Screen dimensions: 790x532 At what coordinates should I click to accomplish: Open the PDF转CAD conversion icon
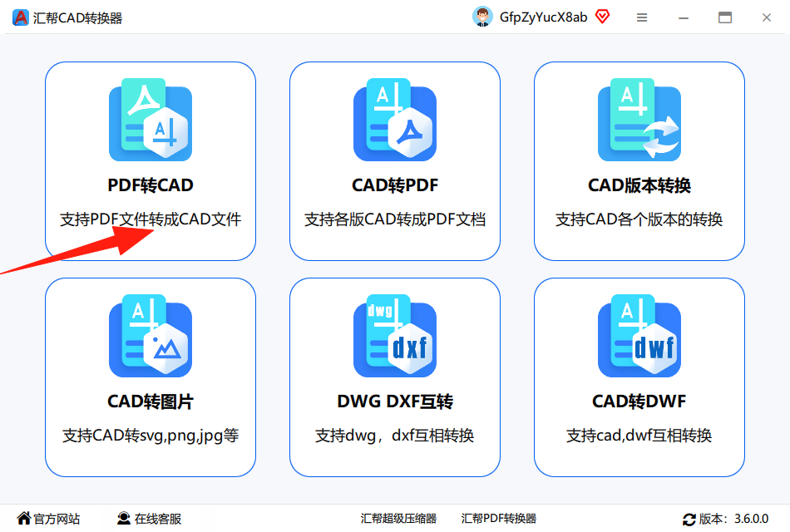tap(151, 120)
